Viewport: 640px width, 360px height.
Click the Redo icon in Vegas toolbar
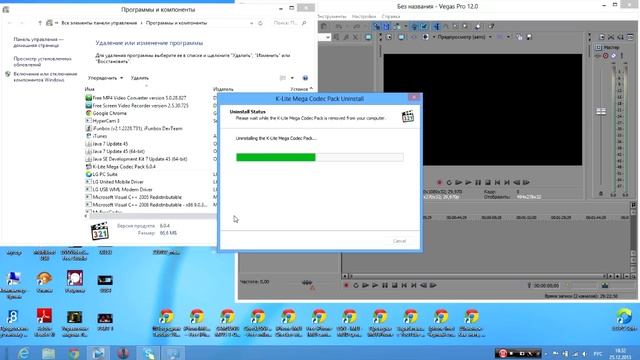[x=356, y=27]
